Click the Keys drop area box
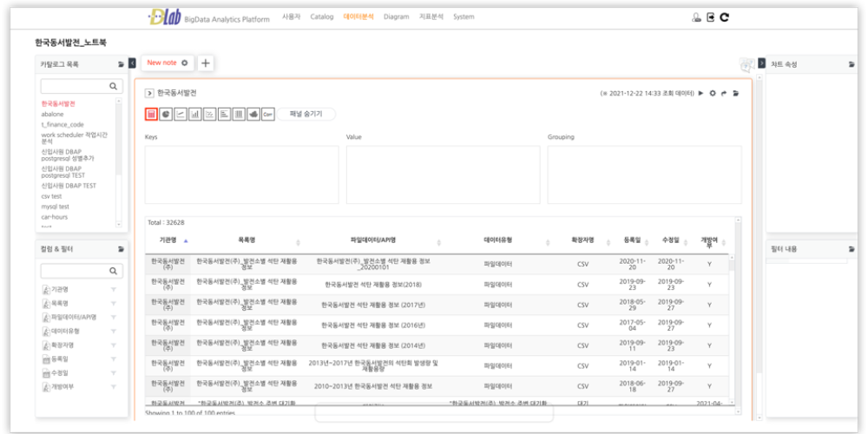The height and width of the screenshot is (434, 868). 242,175
